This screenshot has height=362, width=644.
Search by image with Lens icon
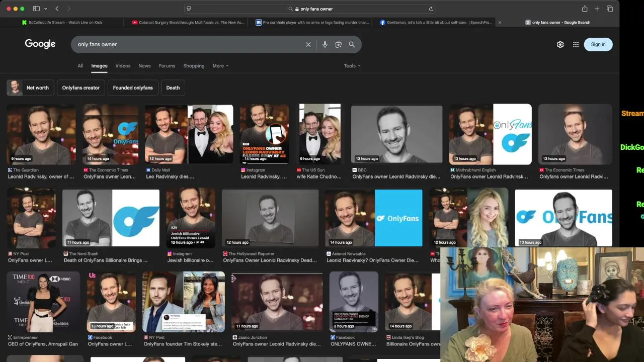338,44
